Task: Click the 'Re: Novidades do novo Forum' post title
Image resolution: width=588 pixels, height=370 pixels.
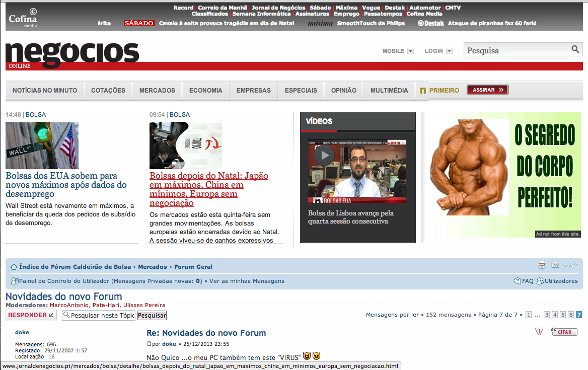Action: point(206,333)
